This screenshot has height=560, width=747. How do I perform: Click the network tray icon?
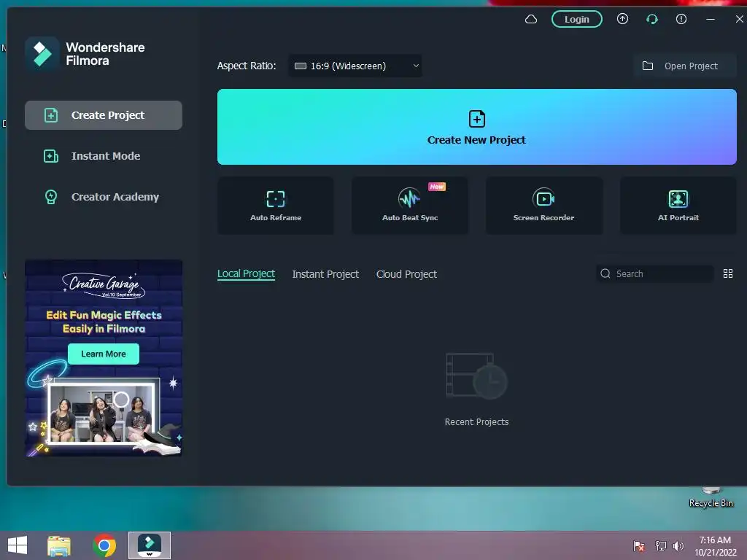660,546
